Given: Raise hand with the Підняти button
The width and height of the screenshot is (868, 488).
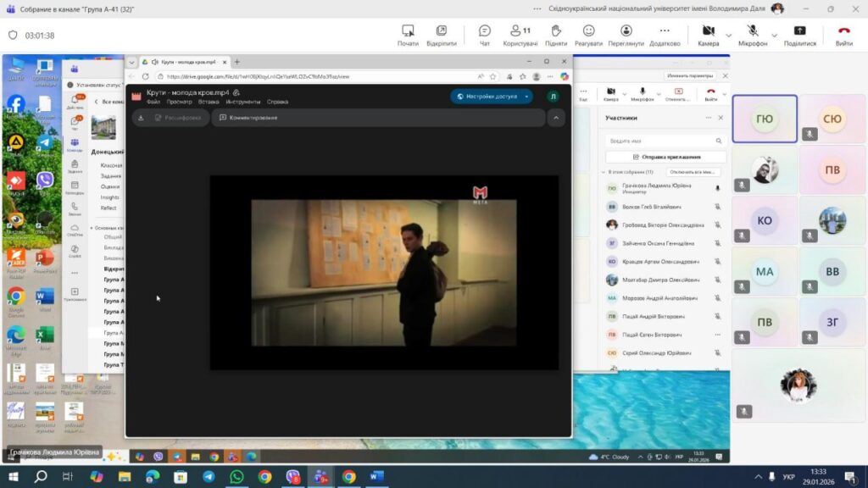Looking at the screenshot, I should pyautogui.click(x=556, y=34).
